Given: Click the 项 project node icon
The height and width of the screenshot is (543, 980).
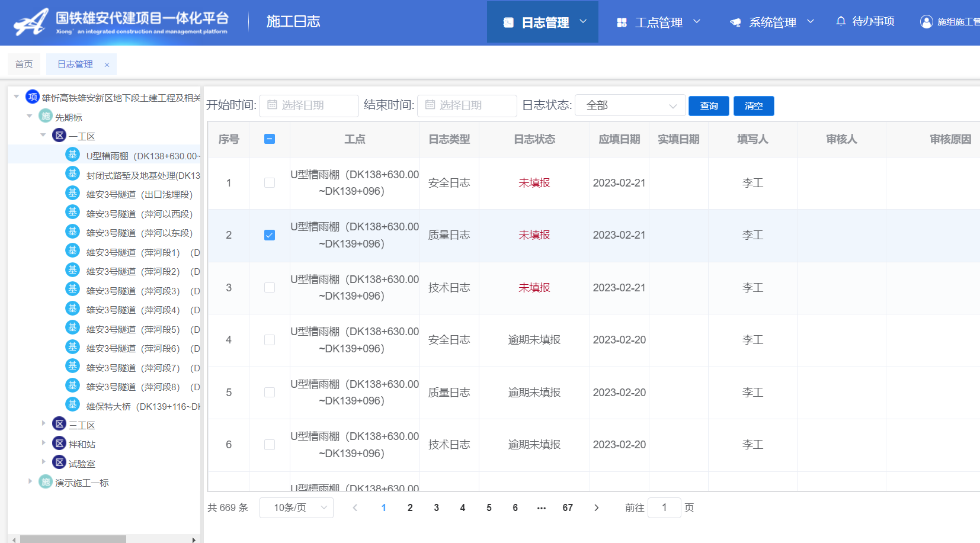Looking at the screenshot, I should pyautogui.click(x=33, y=97).
